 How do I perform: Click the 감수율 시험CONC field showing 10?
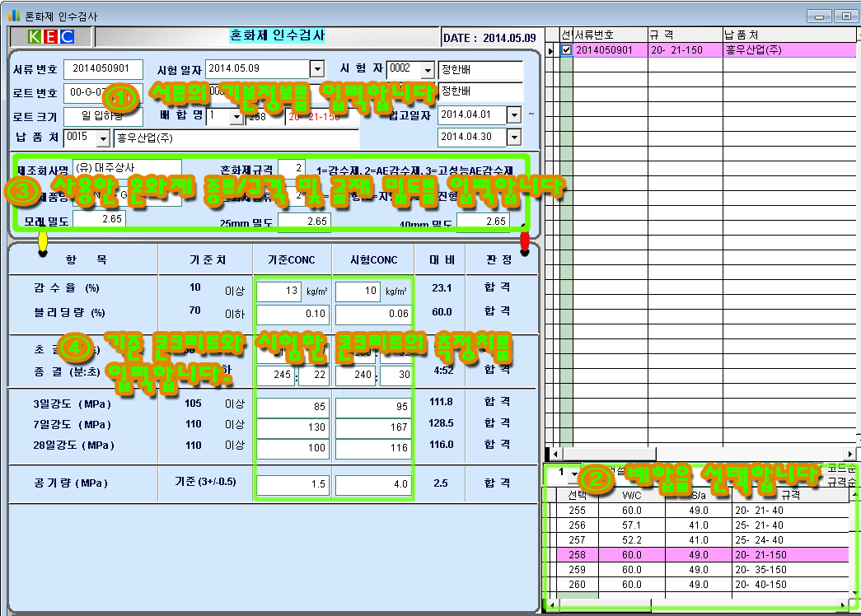[358, 291]
